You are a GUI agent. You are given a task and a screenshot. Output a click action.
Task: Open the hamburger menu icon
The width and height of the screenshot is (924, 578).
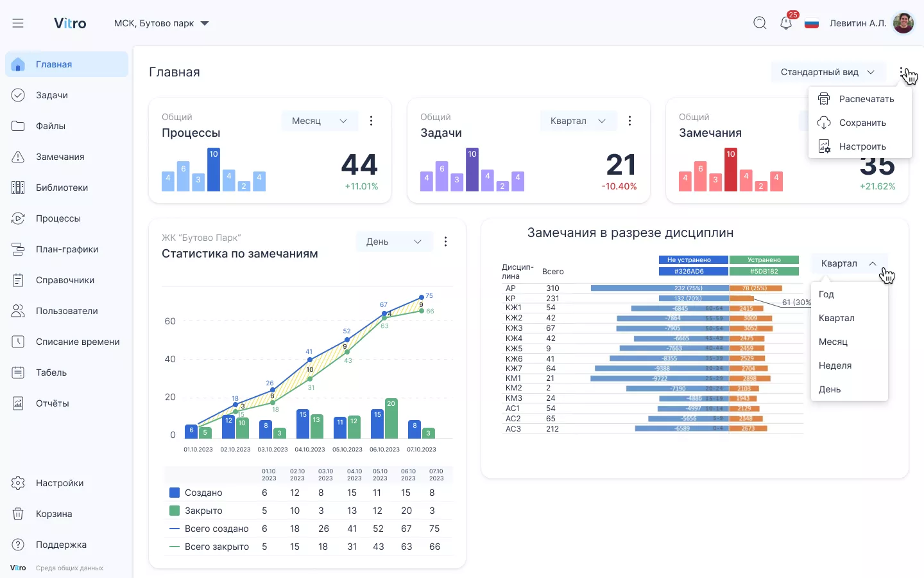[x=18, y=23]
